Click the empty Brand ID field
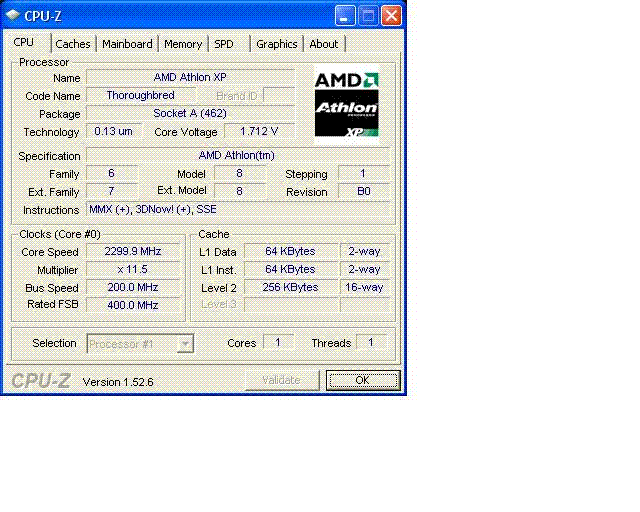This screenshot has height=512, width=640. tap(279, 96)
